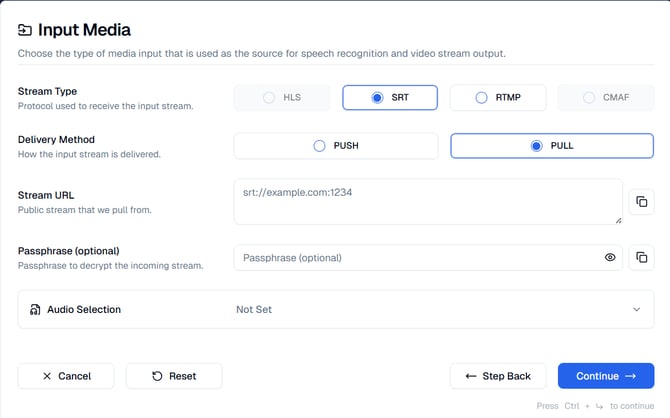Click the right arrow on Continue

click(630, 376)
